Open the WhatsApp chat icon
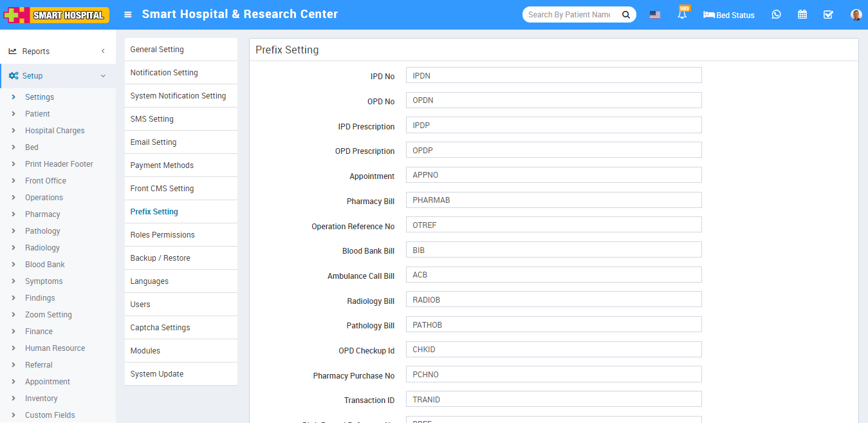868x423 pixels. 776,15
